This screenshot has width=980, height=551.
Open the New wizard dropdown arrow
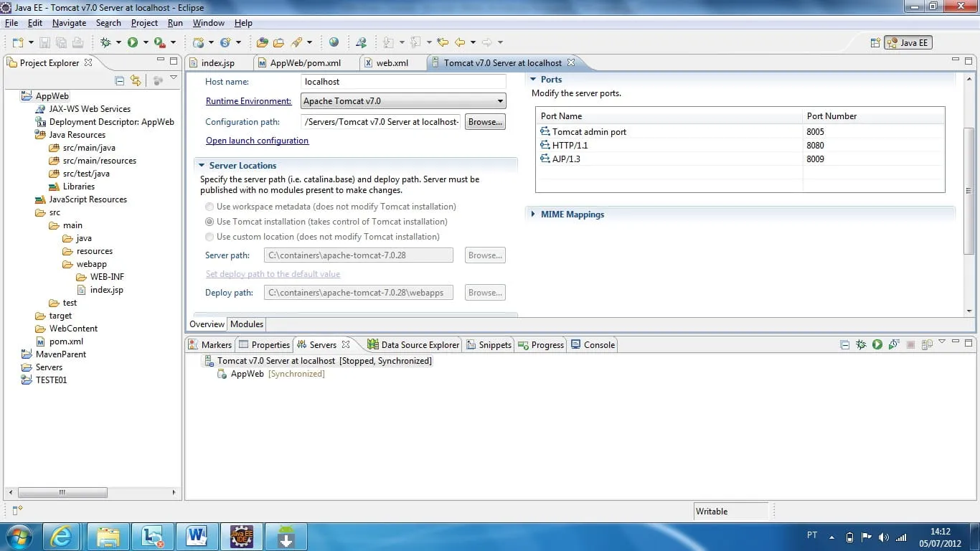click(30, 43)
